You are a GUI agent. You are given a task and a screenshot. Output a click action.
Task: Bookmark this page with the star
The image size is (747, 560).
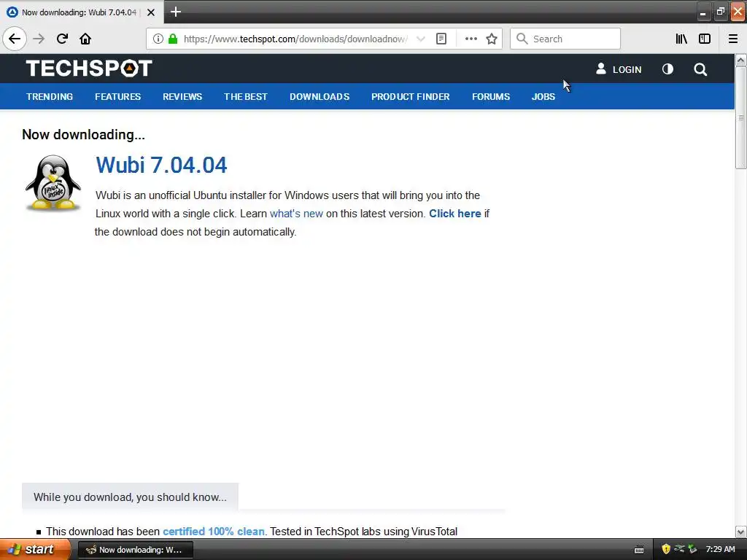click(492, 39)
